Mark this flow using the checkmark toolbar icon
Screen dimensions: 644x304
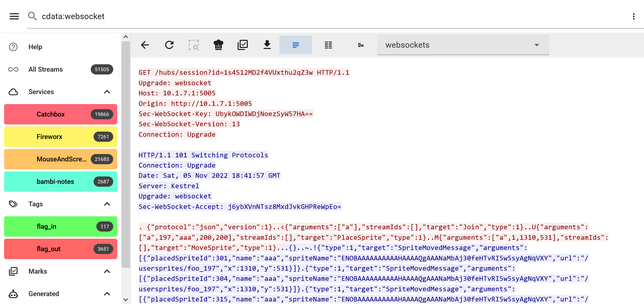243,45
